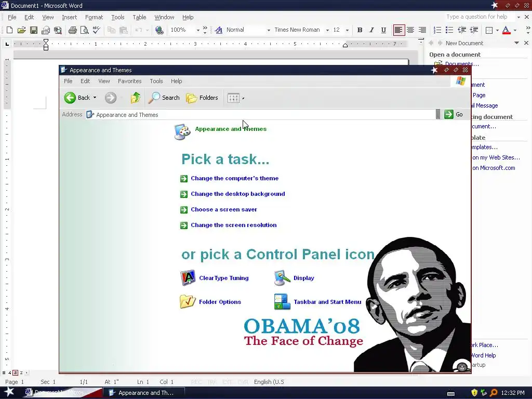This screenshot has height=399, width=532.
Task: Click the Print Layout view button at bottom-left
Action: point(15,373)
